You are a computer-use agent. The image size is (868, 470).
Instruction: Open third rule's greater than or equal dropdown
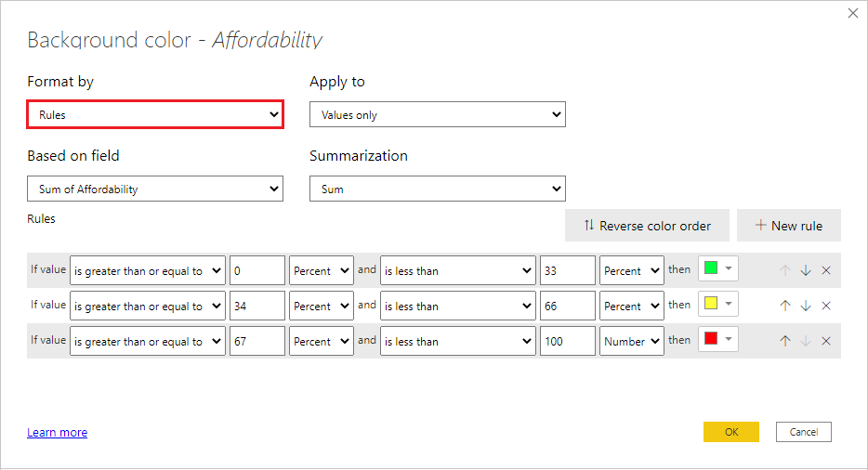[x=147, y=341]
